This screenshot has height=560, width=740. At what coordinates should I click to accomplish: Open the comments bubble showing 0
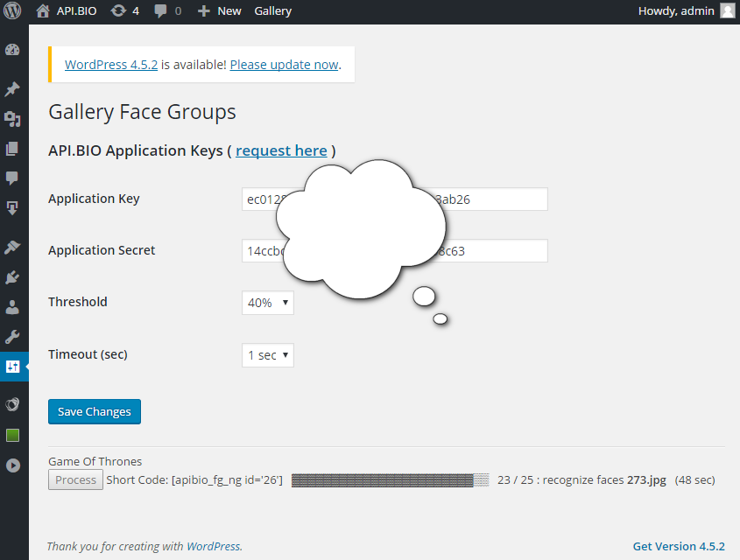point(167,10)
